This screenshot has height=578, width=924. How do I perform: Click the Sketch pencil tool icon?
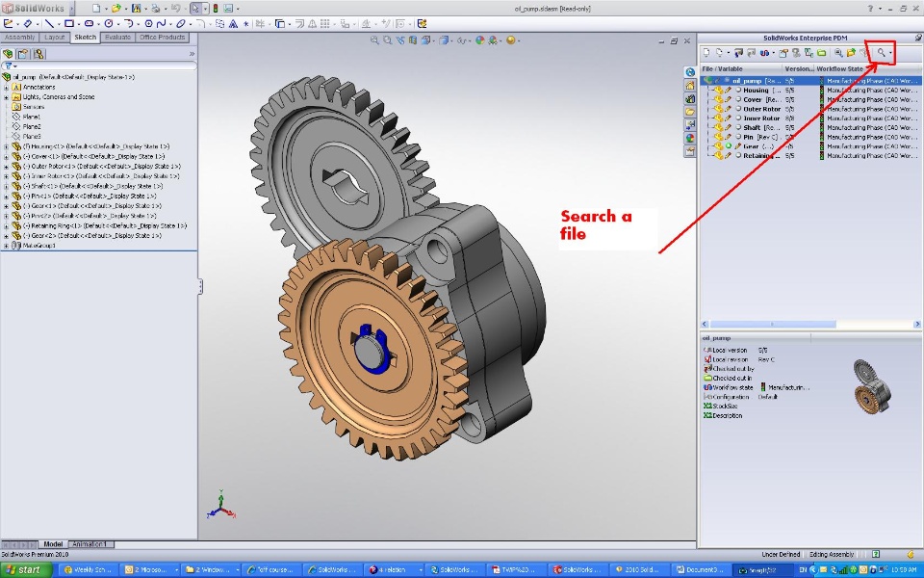point(9,23)
